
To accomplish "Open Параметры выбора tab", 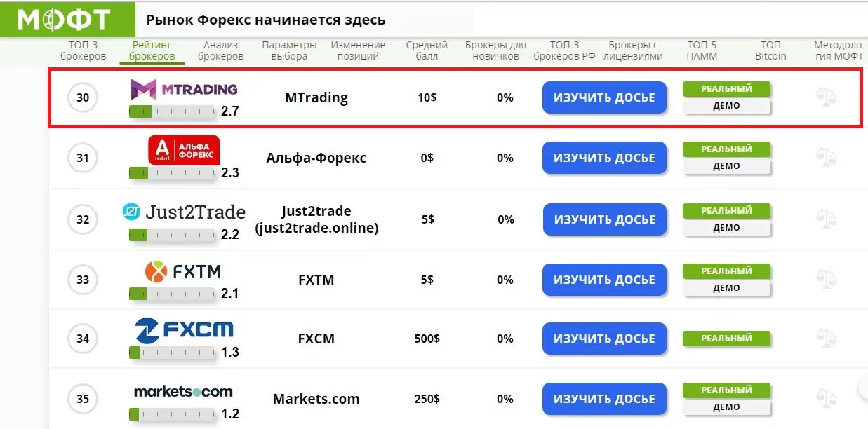I will [x=289, y=50].
